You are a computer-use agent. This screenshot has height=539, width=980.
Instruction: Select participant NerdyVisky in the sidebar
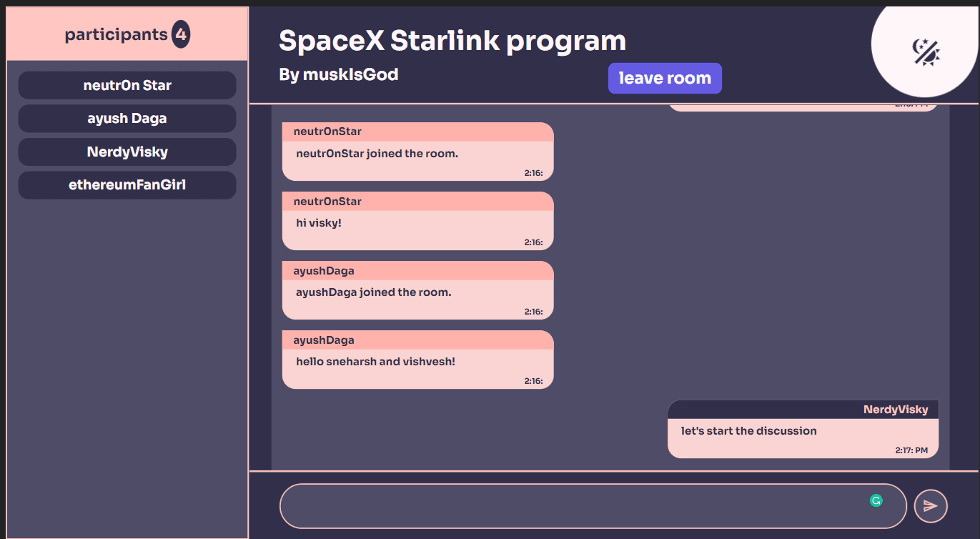click(x=127, y=152)
